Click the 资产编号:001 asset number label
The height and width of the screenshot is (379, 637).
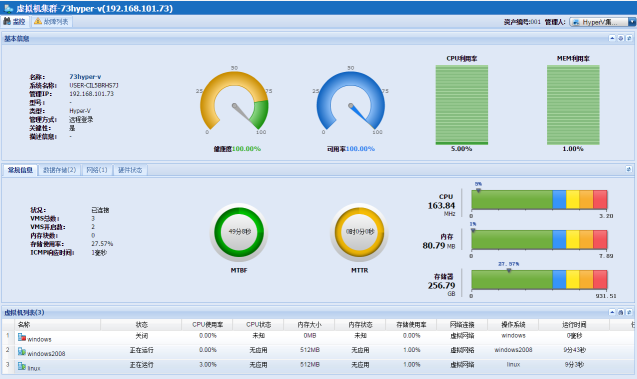[522, 22]
